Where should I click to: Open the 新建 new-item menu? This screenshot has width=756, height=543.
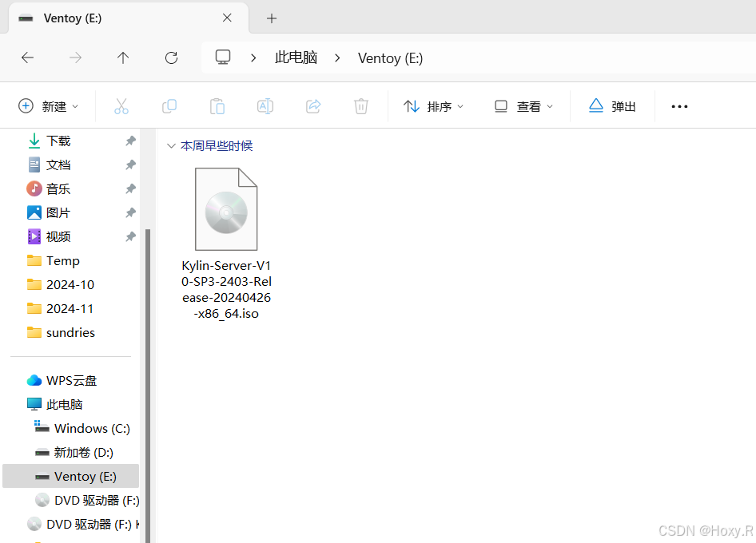[x=48, y=105]
